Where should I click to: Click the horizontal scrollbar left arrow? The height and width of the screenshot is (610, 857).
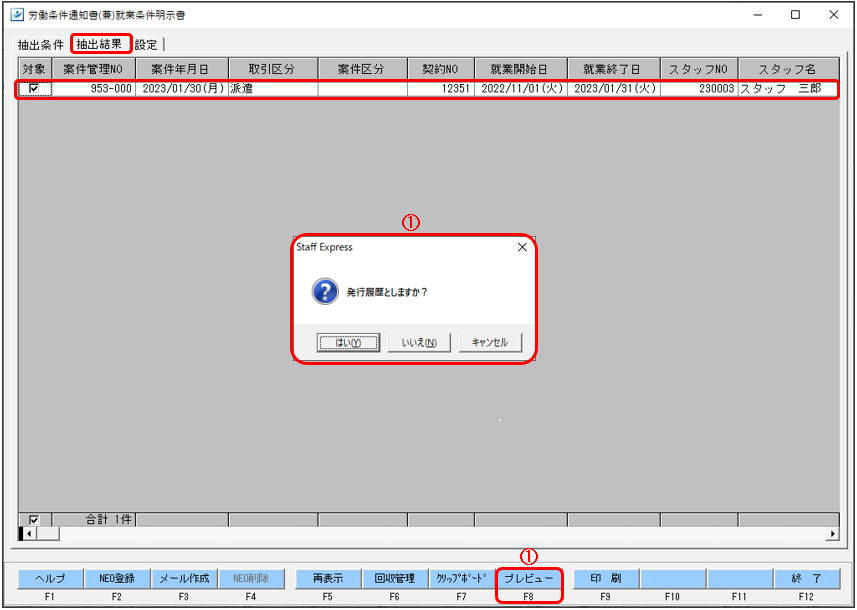29,533
